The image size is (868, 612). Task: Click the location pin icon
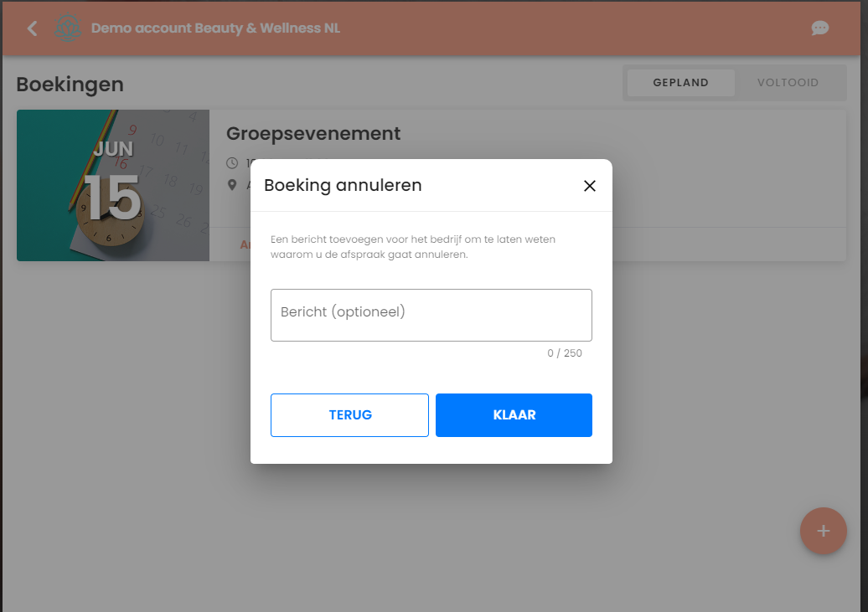pyautogui.click(x=232, y=185)
